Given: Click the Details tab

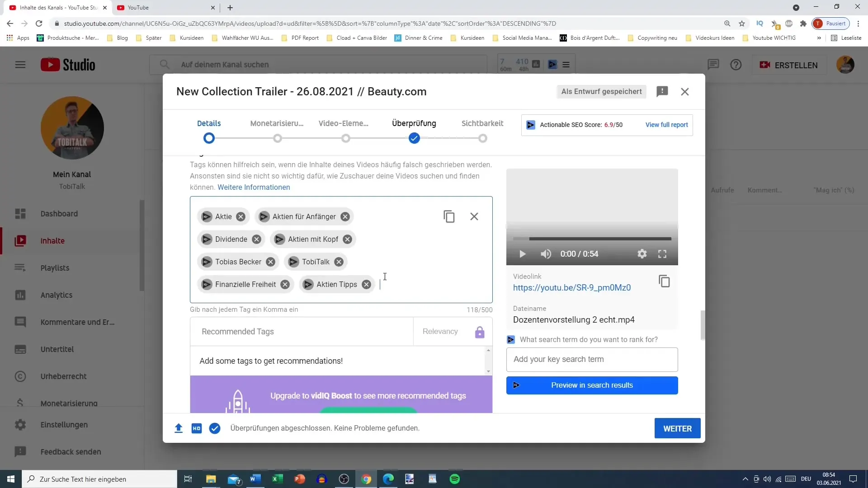Looking at the screenshot, I should click(x=209, y=123).
